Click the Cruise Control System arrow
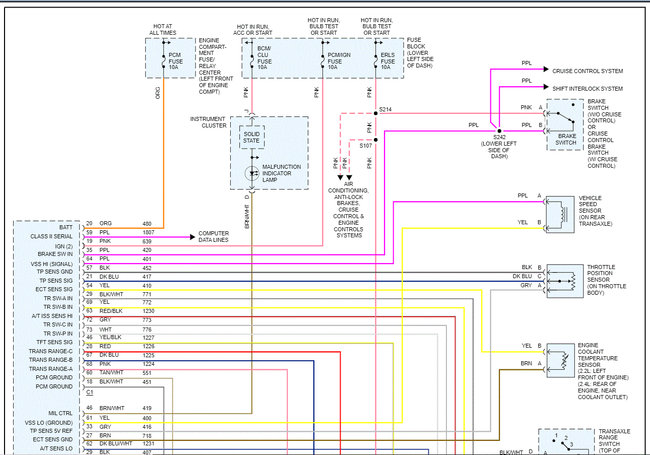 tap(546, 69)
